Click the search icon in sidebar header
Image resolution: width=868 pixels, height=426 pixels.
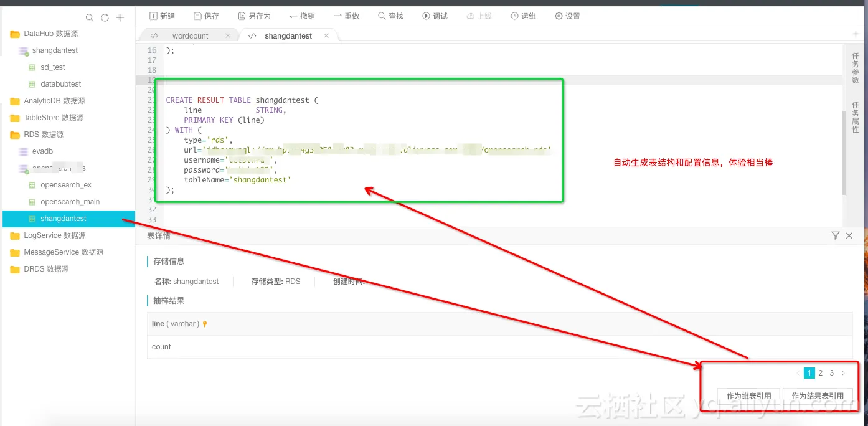[x=90, y=18]
